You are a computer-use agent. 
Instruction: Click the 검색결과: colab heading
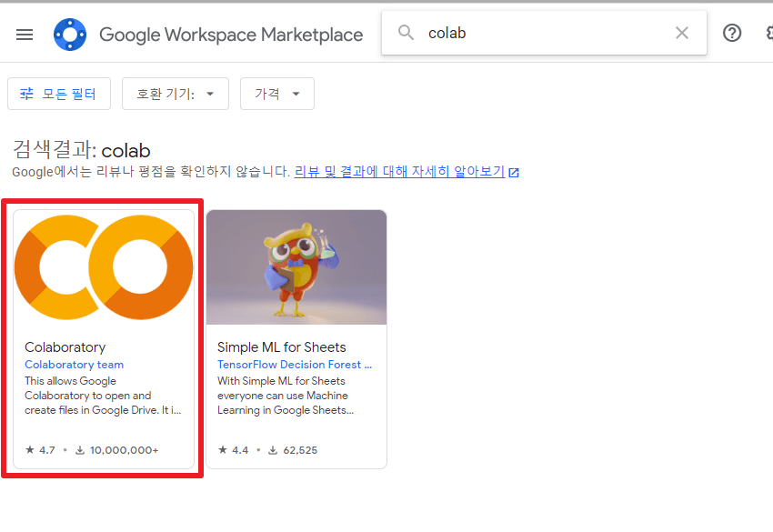coord(81,149)
